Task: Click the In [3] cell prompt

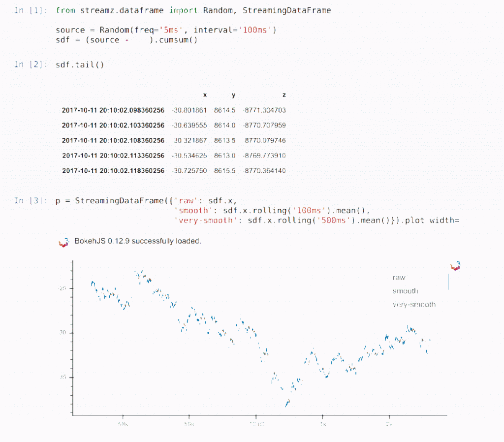Action: (31, 201)
